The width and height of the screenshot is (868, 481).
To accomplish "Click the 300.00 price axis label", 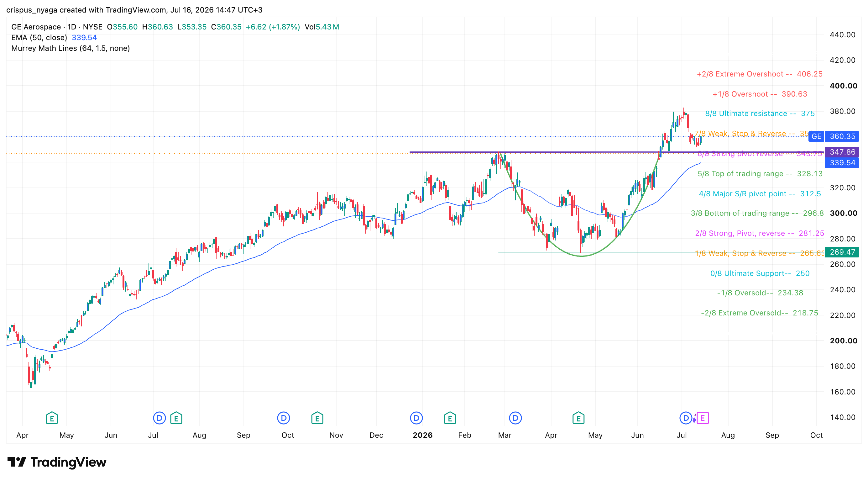I will tap(844, 213).
